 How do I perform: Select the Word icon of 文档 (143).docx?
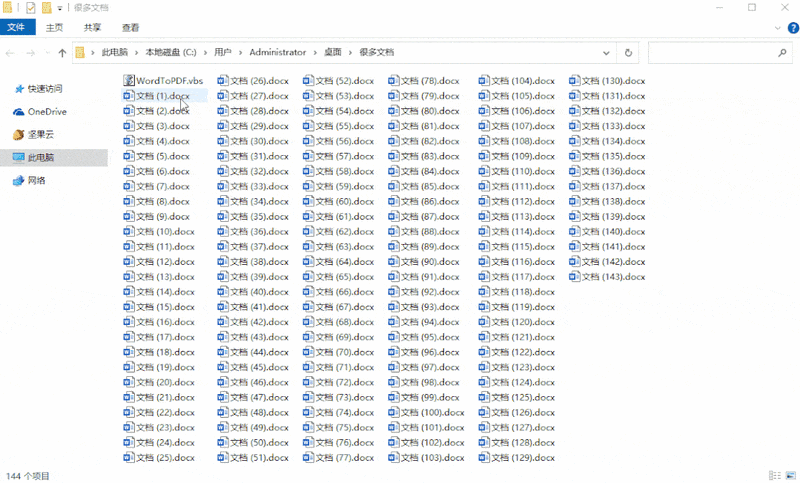point(574,276)
